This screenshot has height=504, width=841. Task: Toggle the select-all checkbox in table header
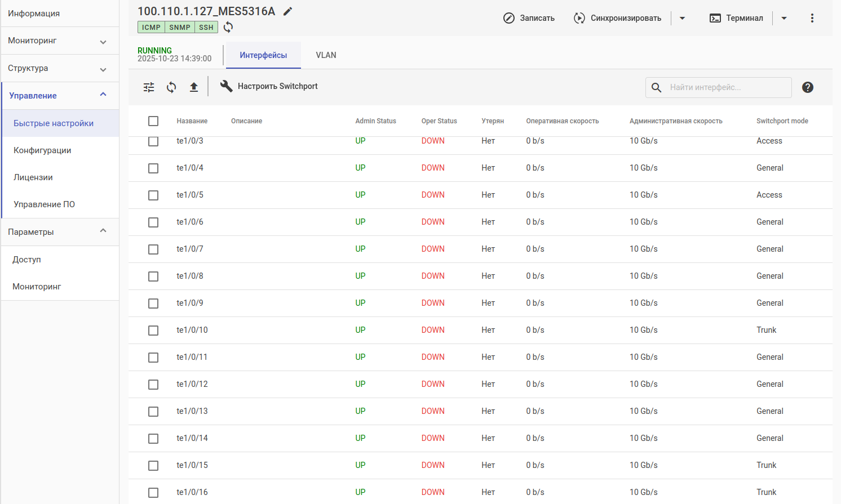[153, 121]
